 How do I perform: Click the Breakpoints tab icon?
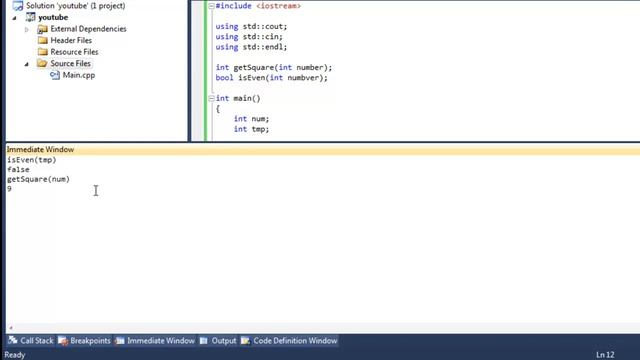click(63, 341)
